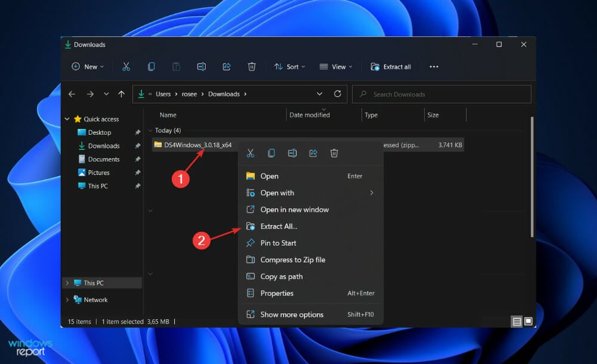Click the Extract all toolbar button

click(x=391, y=67)
